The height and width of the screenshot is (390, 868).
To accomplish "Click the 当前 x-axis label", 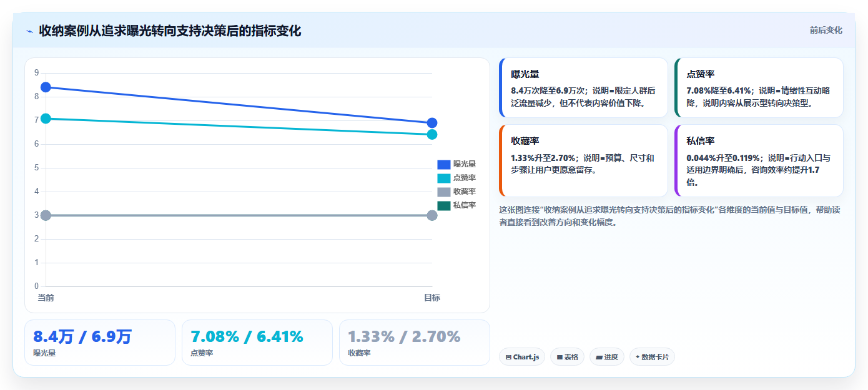I will (46, 298).
